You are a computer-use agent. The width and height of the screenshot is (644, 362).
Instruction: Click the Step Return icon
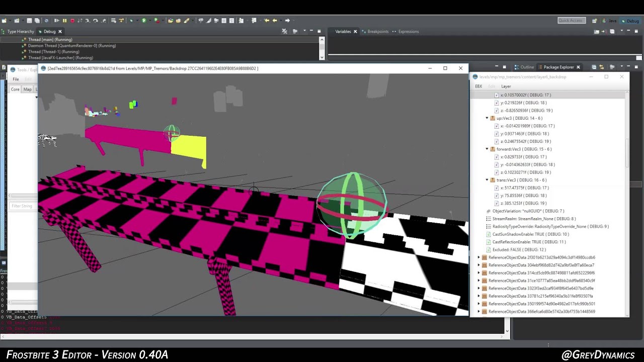(104, 21)
